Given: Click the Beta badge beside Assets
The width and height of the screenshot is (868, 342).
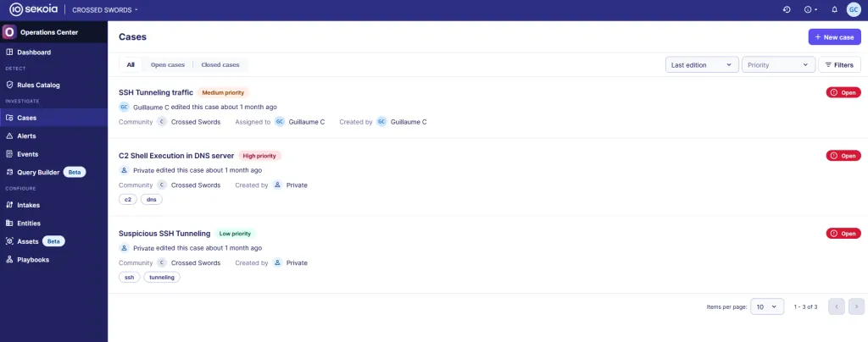Looking at the screenshot, I should pos(53,241).
